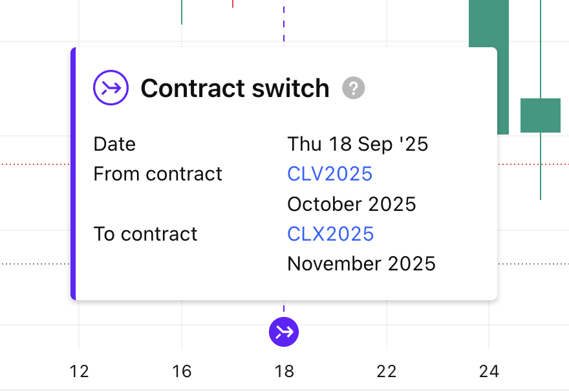569x392 pixels.
Task: Open the CLV2025 contract link
Action: pyautogui.click(x=330, y=174)
